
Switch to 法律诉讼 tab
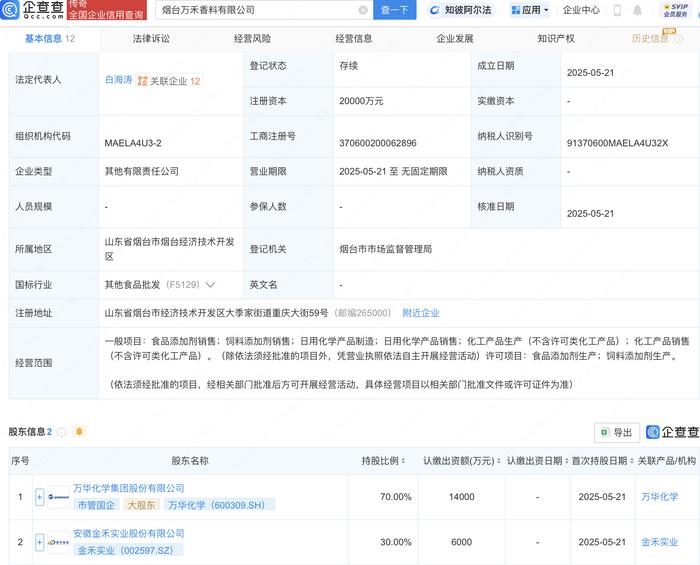tap(151, 39)
